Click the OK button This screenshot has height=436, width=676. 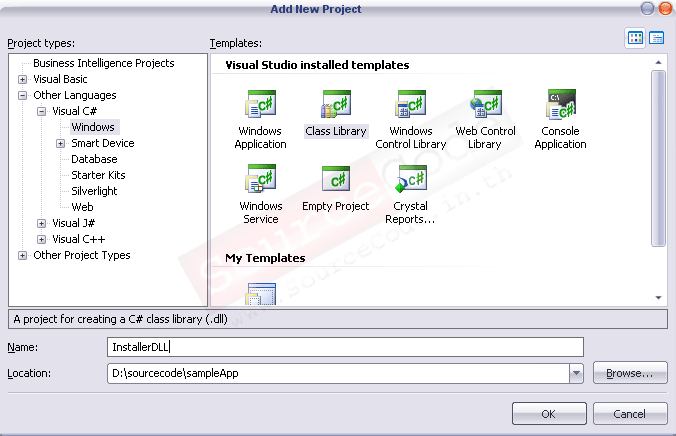[549, 414]
